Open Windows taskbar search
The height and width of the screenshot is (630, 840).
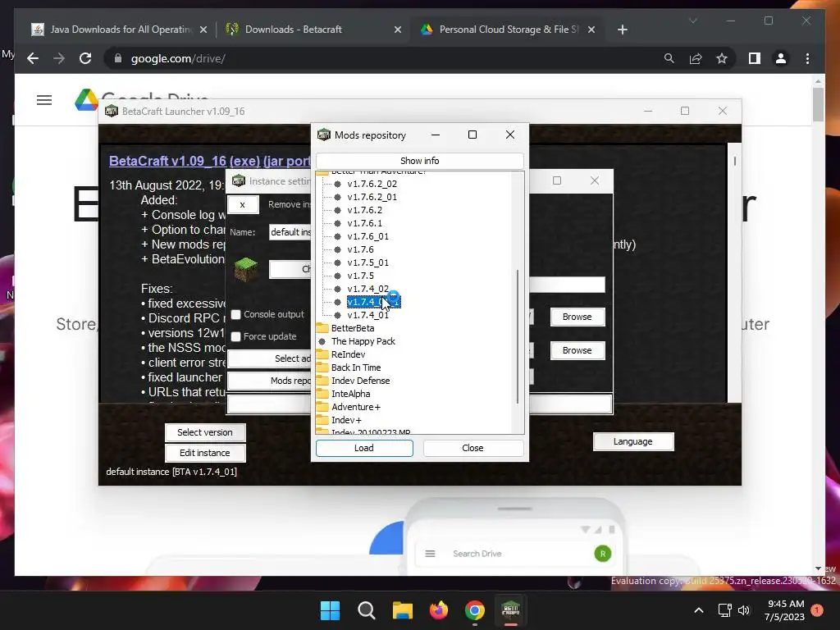pyautogui.click(x=367, y=610)
